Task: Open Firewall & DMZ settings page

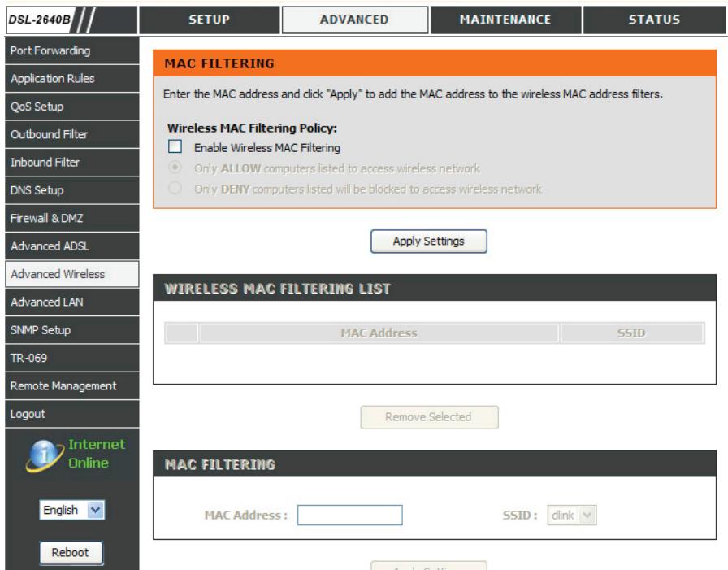Action: click(x=69, y=218)
